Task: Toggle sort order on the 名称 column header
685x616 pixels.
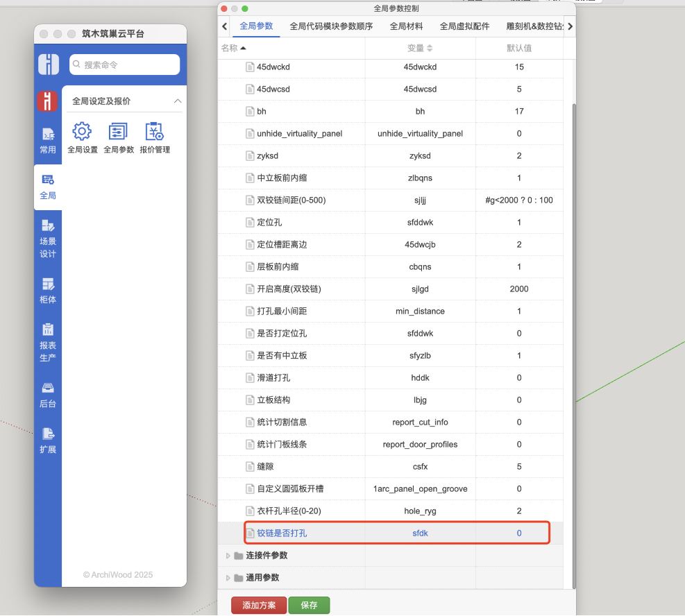Action: 235,47
